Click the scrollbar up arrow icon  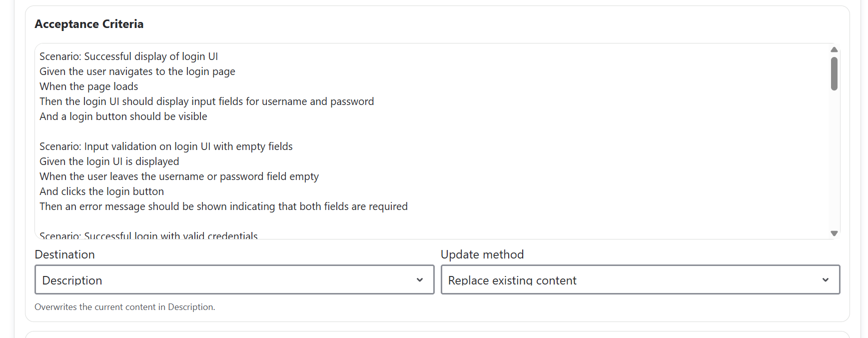coord(834,49)
